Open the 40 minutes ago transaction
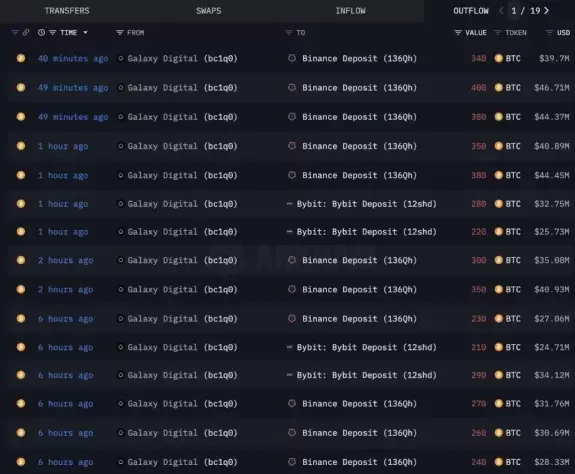 [73, 59]
